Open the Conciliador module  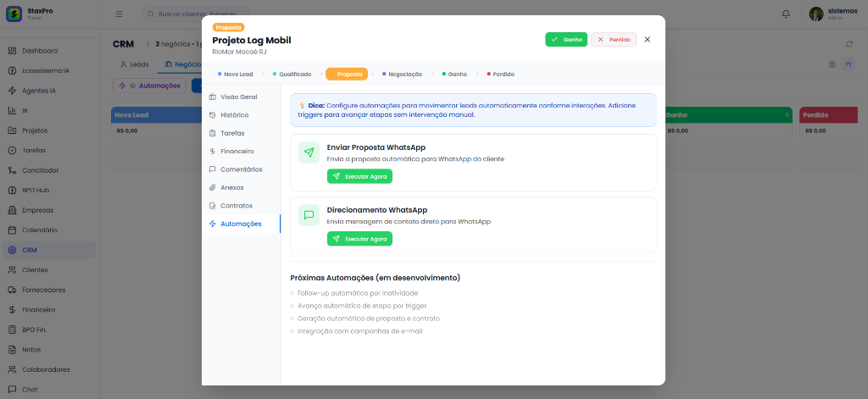(48, 170)
